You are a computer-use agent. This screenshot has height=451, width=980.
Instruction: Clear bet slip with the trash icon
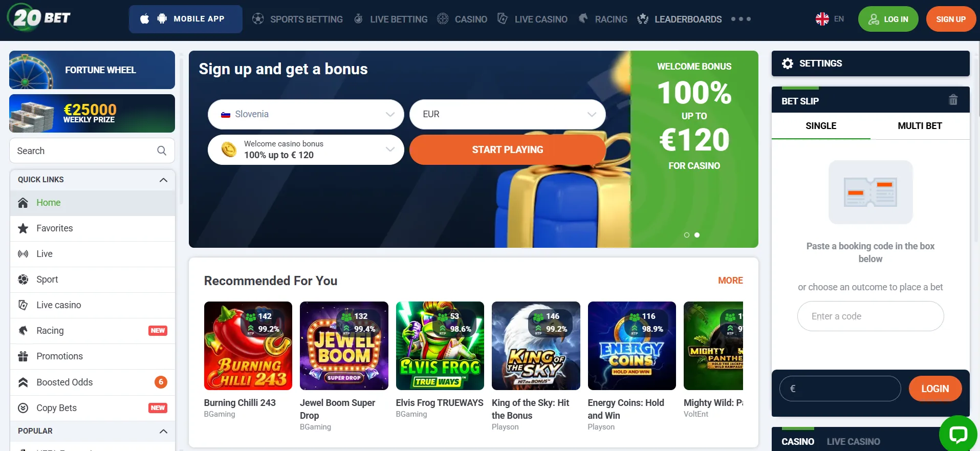click(953, 100)
